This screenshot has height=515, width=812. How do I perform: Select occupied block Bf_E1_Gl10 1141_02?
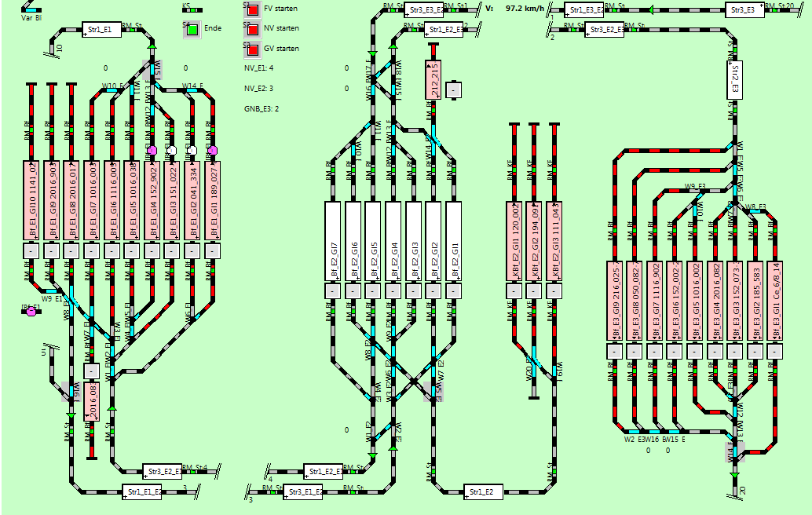(31, 199)
